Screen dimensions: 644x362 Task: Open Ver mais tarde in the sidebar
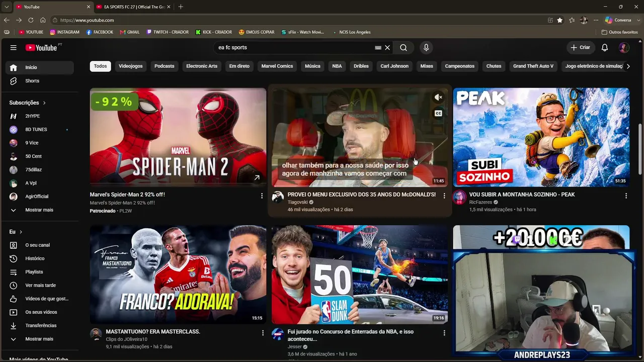[x=40, y=286]
